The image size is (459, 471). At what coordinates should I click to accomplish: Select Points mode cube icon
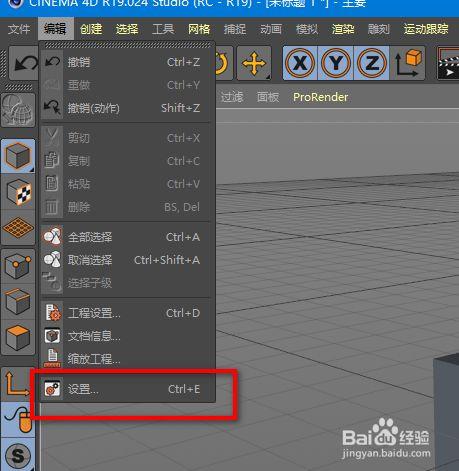18,267
